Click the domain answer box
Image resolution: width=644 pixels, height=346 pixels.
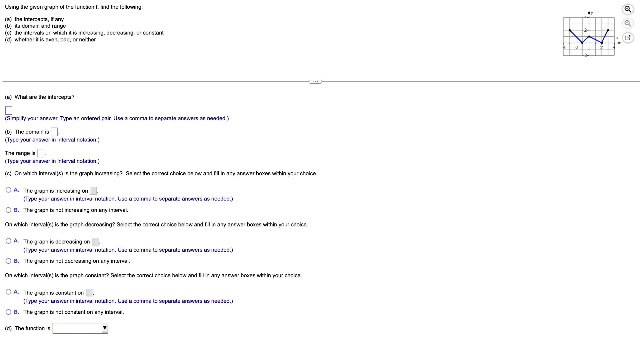point(54,131)
